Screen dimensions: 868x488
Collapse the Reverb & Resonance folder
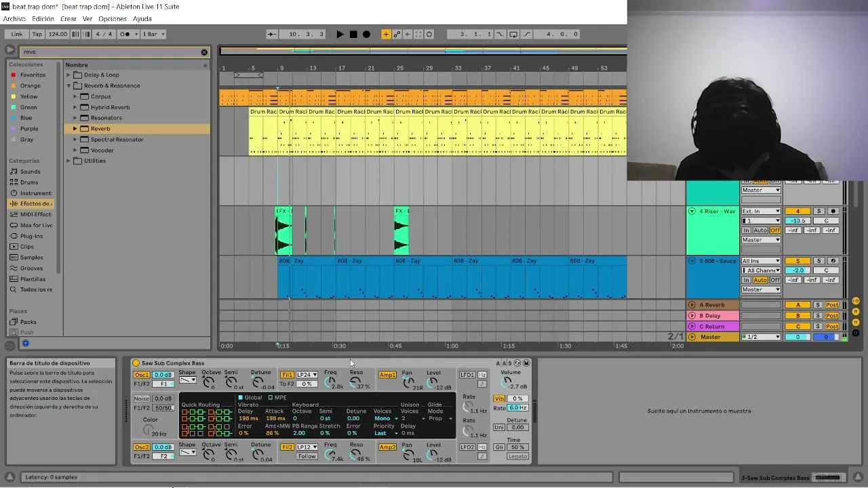tap(68, 86)
